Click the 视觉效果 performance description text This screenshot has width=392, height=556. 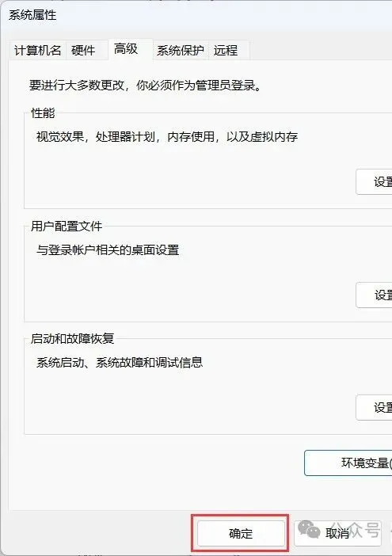point(167,136)
